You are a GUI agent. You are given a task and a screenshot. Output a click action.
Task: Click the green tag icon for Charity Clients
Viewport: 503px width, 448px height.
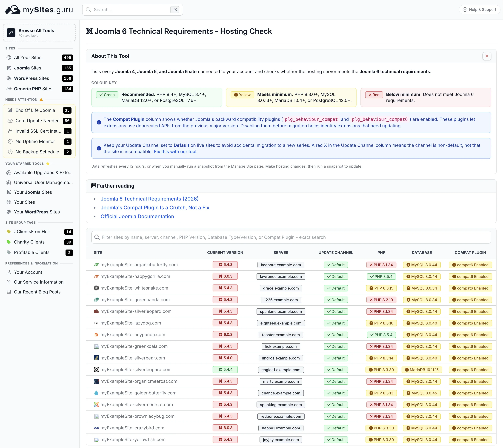click(9, 242)
